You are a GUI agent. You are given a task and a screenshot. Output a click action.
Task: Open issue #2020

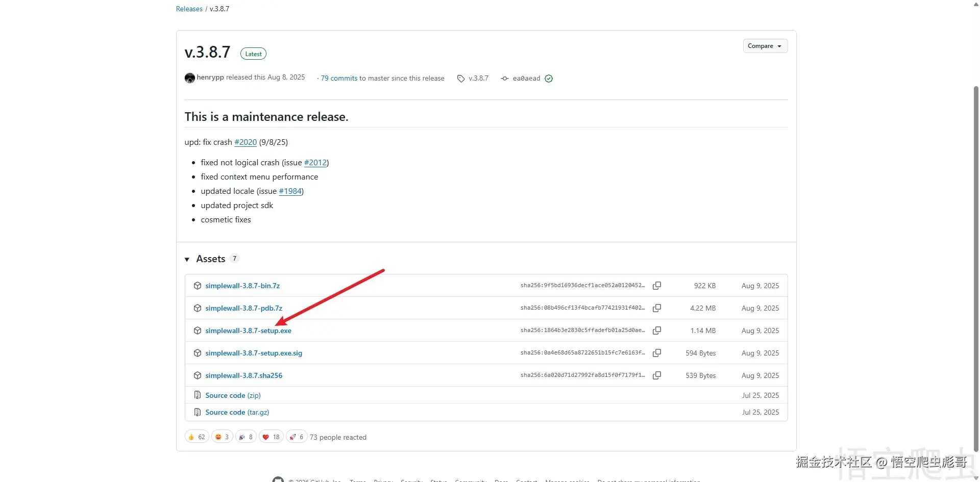(246, 142)
